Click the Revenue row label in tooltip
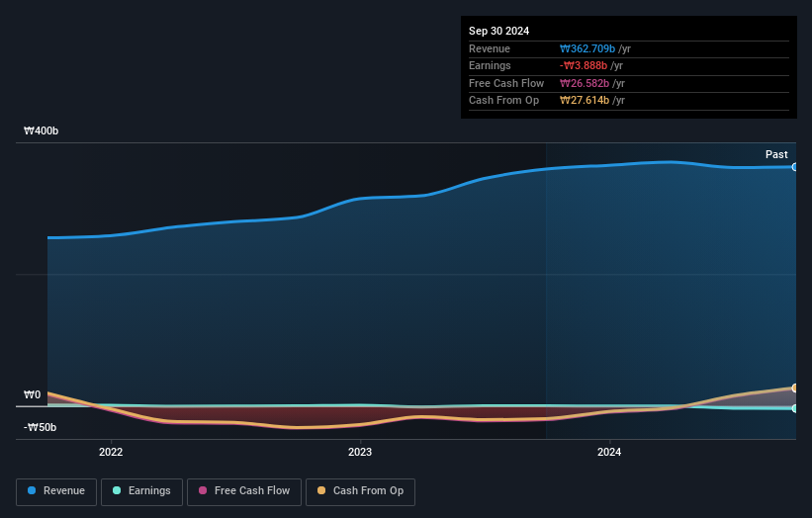Image resolution: width=812 pixels, height=518 pixels. 490,48
